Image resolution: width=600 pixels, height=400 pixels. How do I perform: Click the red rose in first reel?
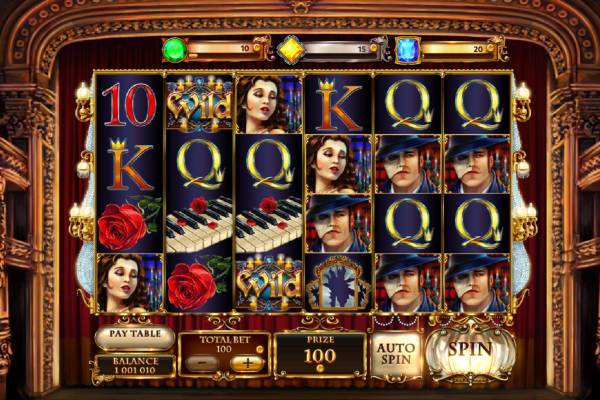(x=130, y=222)
